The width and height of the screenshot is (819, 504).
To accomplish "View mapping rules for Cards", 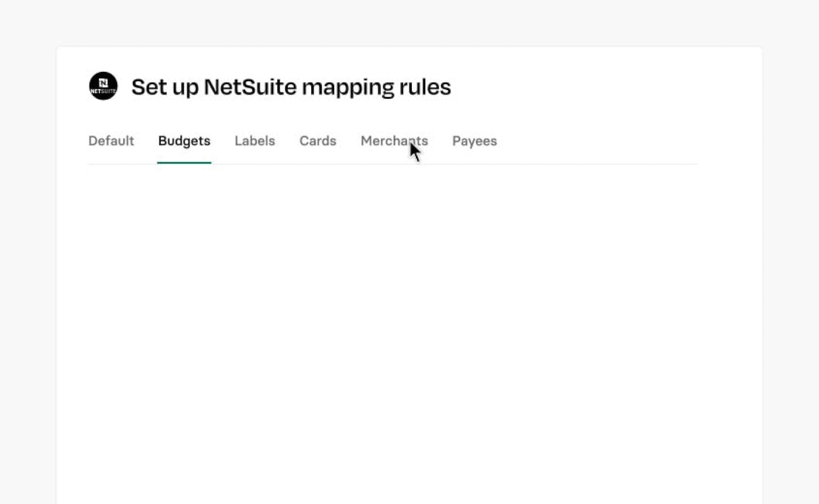I will point(318,141).
